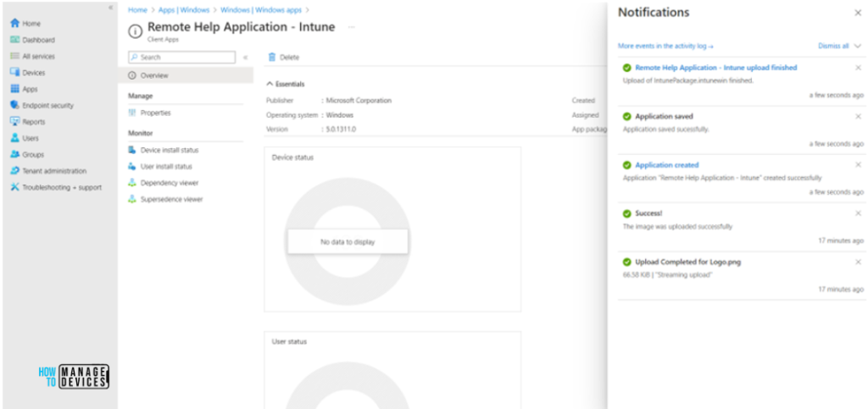Click the Search box in resource menu
868x409 pixels.
(x=181, y=57)
